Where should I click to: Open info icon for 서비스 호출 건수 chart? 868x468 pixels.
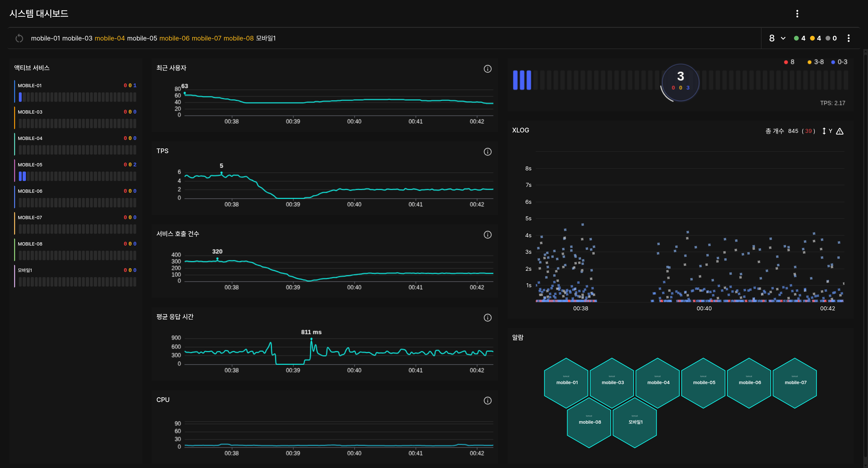tap(487, 235)
